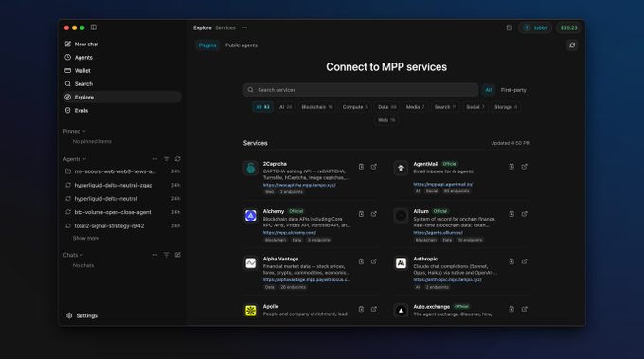Refresh the Agents list

178,159
